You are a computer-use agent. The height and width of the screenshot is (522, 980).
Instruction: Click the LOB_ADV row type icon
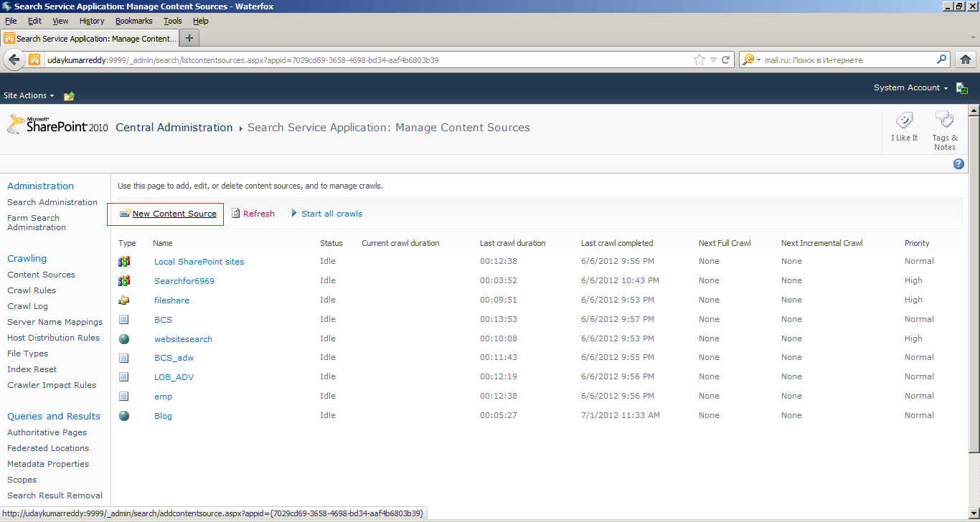click(124, 377)
